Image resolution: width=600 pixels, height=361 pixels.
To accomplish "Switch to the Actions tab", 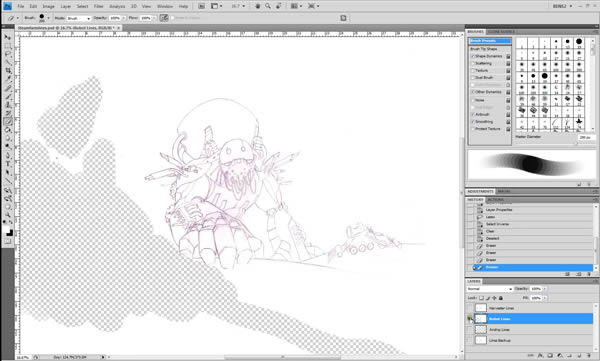I will tap(496, 200).
